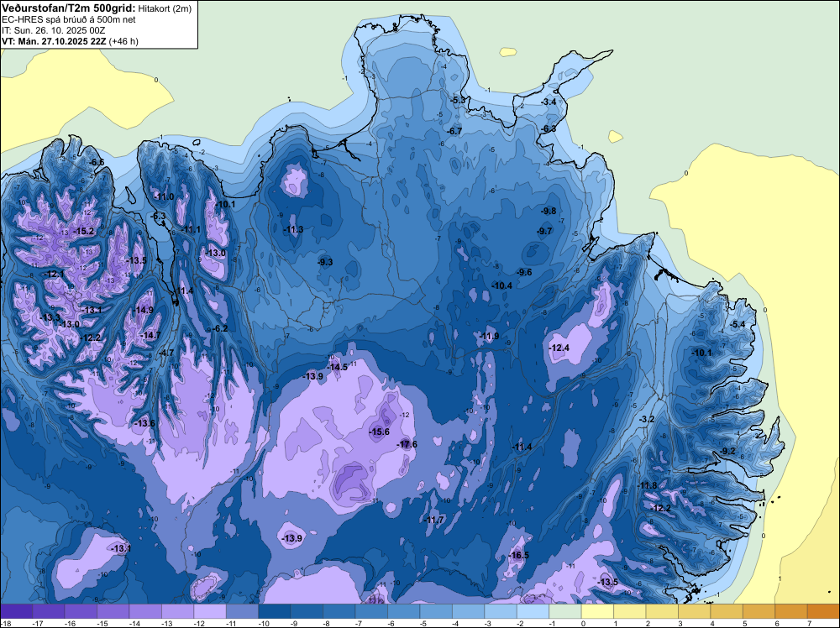Select the -5.3 temperature label
This screenshot has height=628, width=840.
[x=458, y=100]
